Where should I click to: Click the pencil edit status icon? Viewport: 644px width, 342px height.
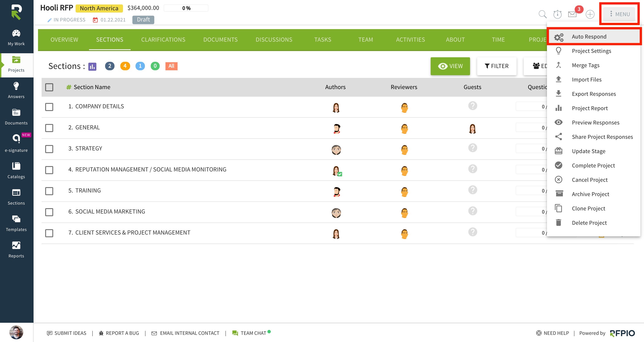49,20
